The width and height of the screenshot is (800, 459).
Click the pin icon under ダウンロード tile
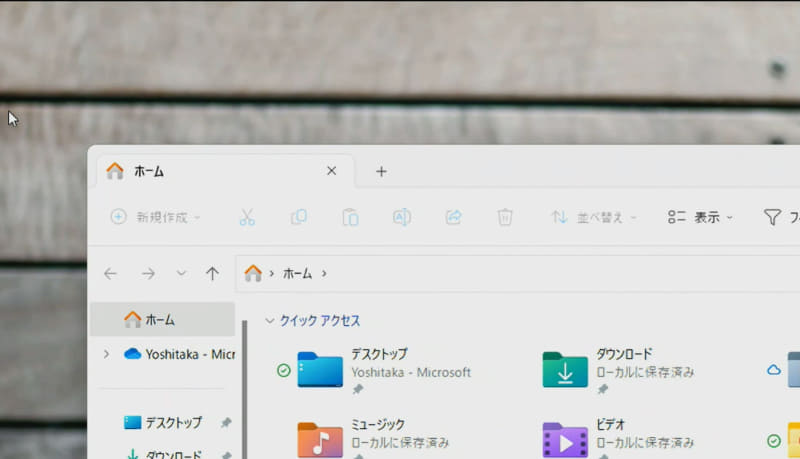603,390
